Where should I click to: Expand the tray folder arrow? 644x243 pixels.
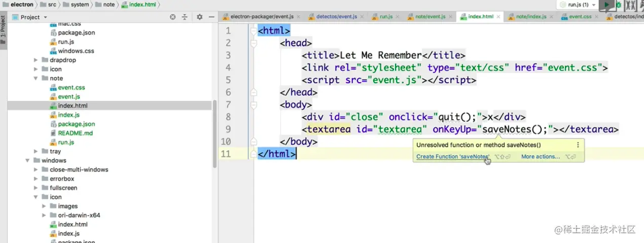pos(36,151)
